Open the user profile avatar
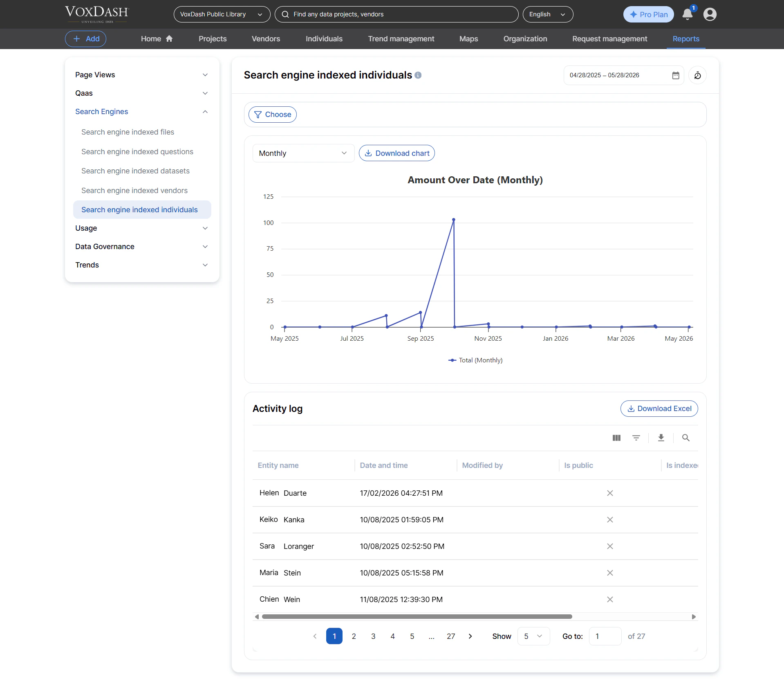The height and width of the screenshot is (690, 784). click(710, 14)
